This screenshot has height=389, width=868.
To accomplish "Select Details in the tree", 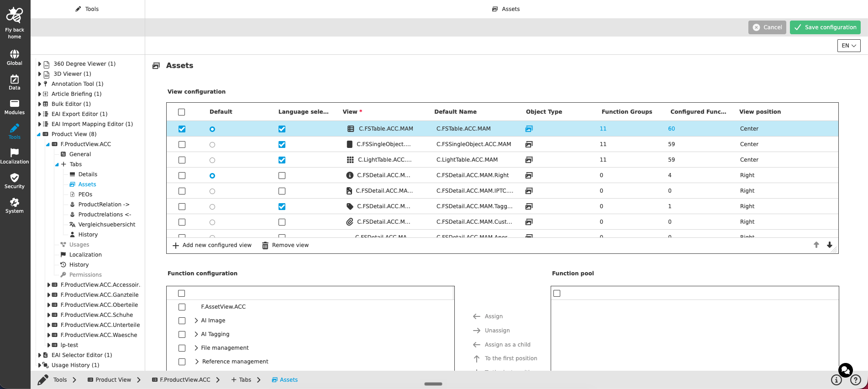I will (88, 174).
